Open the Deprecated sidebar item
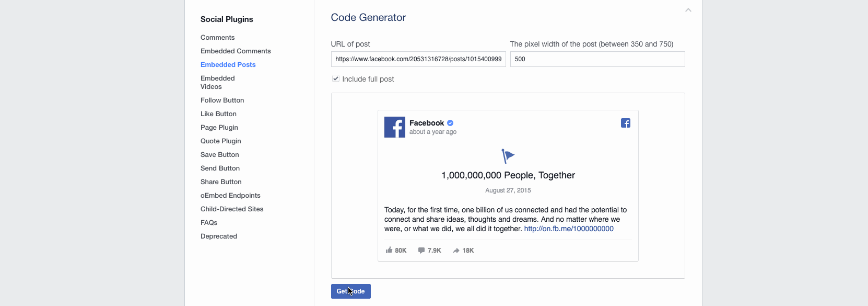The width and height of the screenshot is (868, 306). (219, 236)
